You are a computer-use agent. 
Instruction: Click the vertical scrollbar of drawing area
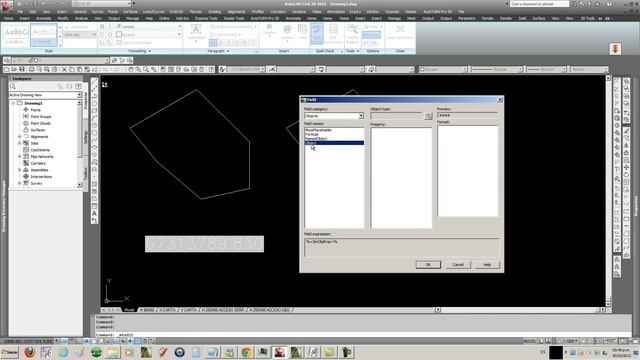[x=608, y=190]
